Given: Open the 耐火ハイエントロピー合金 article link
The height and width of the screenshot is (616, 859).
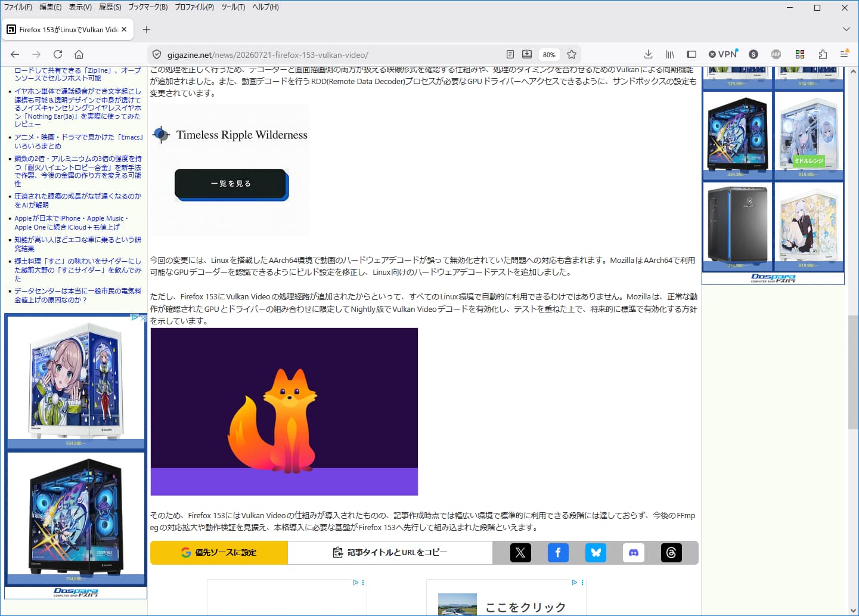Looking at the screenshot, I should (x=78, y=171).
